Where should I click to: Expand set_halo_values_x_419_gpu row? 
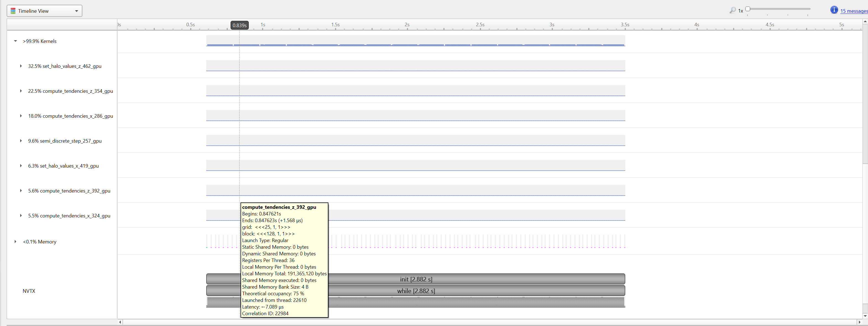point(21,166)
